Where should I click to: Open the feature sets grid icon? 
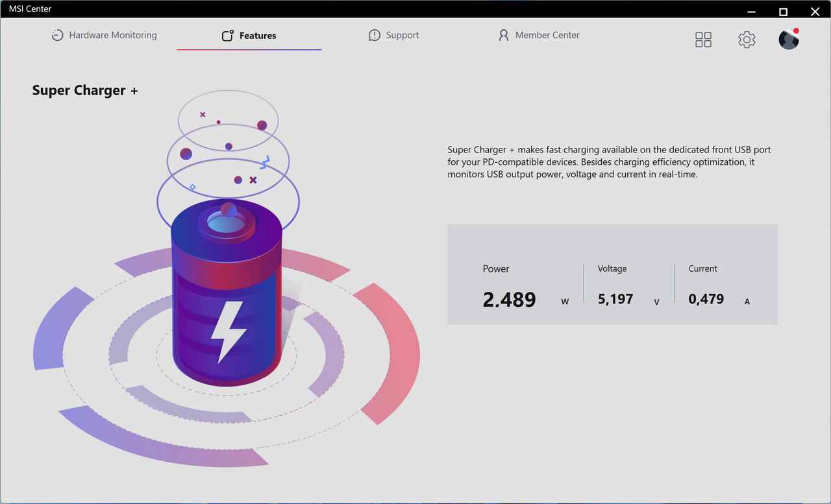(x=703, y=40)
